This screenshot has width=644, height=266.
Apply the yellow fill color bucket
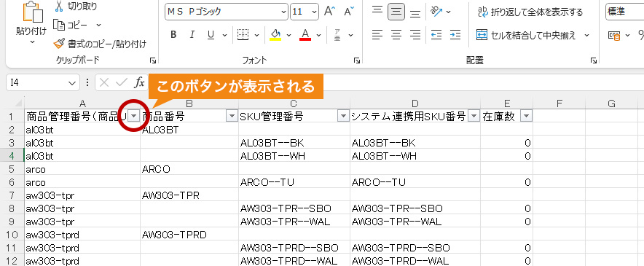[x=275, y=35]
